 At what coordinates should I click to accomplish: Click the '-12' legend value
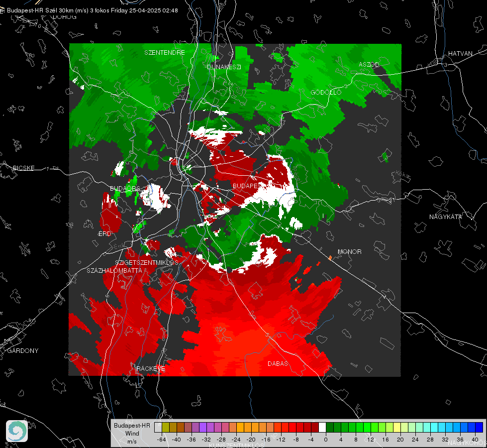coord(281,440)
